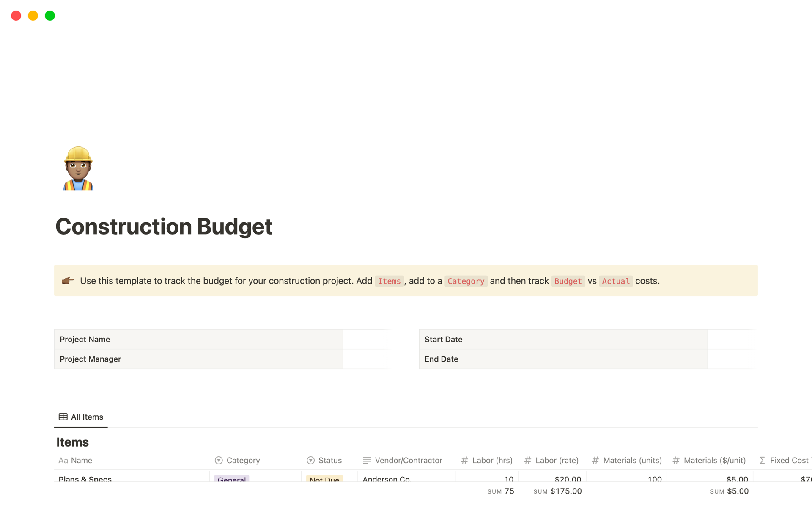
Task: Open the Materials (units) column header menu
Action: click(632, 461)
